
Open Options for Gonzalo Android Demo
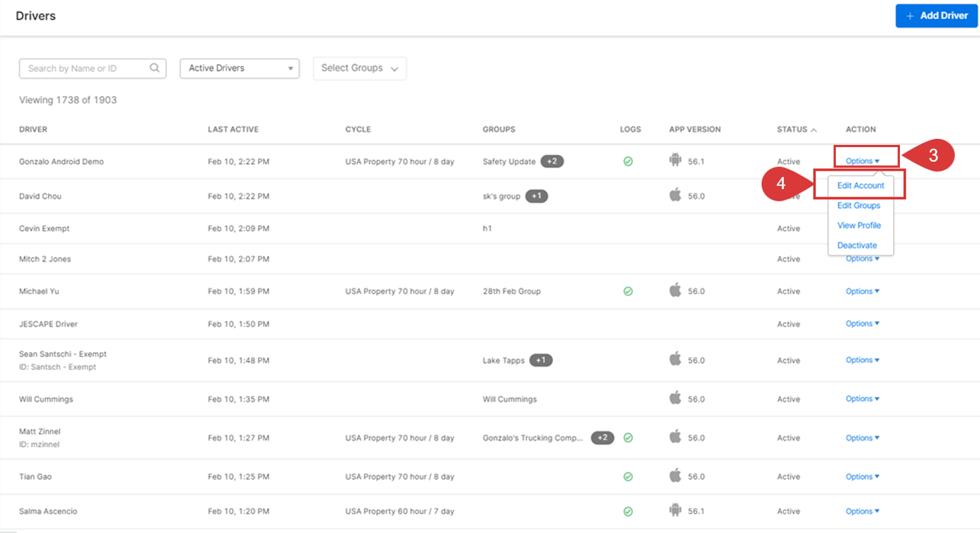click(x=863, y=161)
